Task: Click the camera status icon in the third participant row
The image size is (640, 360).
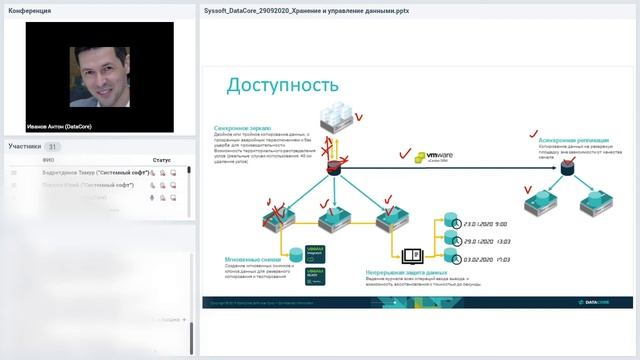Action: (163, 198)
